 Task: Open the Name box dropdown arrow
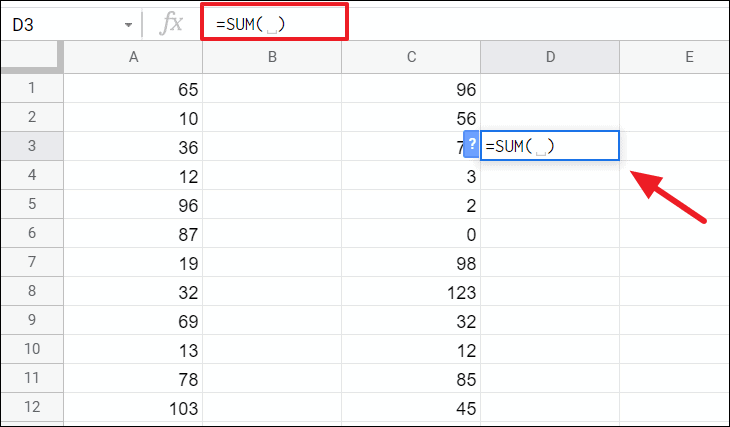pyautogui.click(x=129, y=24)
